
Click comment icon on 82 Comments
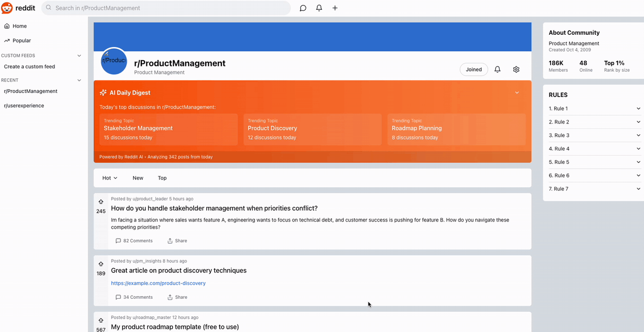coord(118,241)
